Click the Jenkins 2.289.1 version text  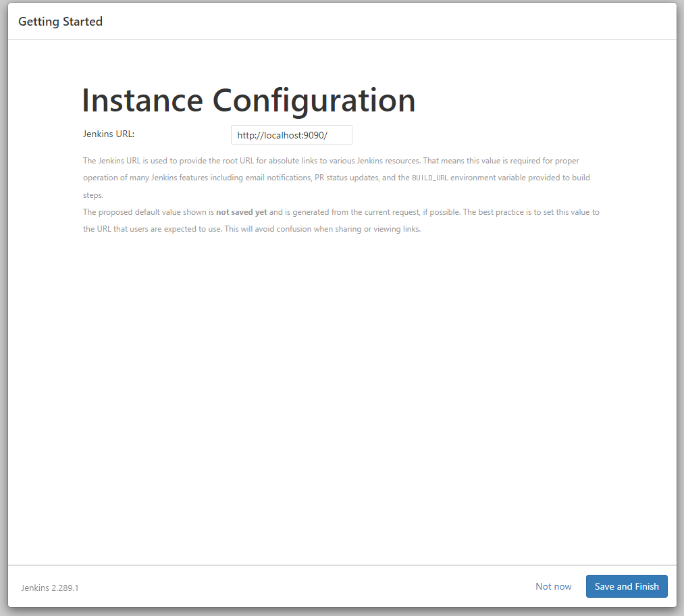[50, 588]
